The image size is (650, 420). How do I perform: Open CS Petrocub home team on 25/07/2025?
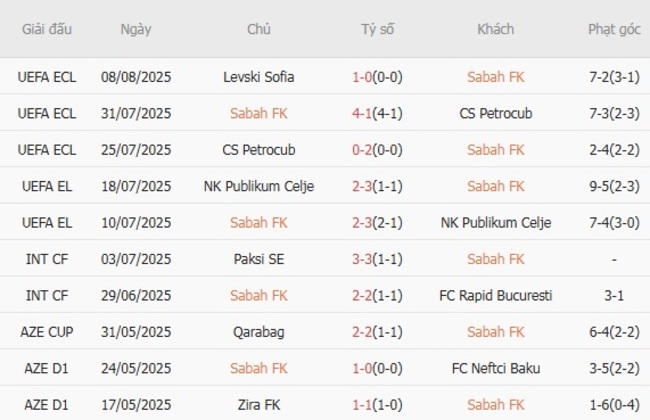tap(259, 149)
